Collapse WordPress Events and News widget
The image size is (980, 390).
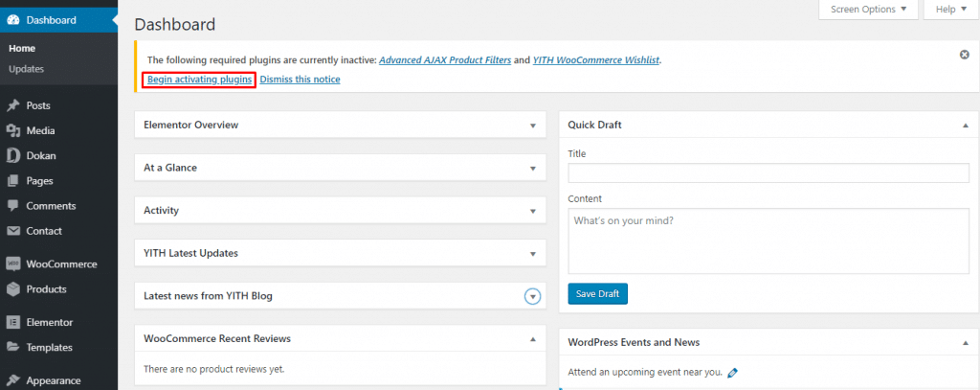[966, 342]
